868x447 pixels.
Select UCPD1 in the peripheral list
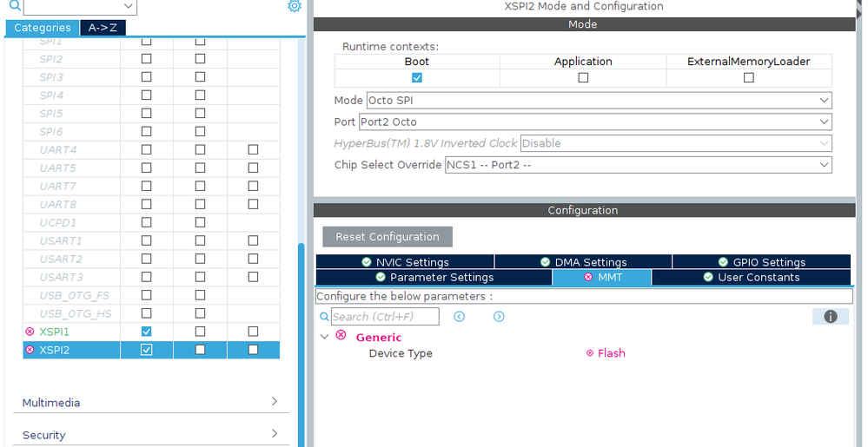click(58, 222)
